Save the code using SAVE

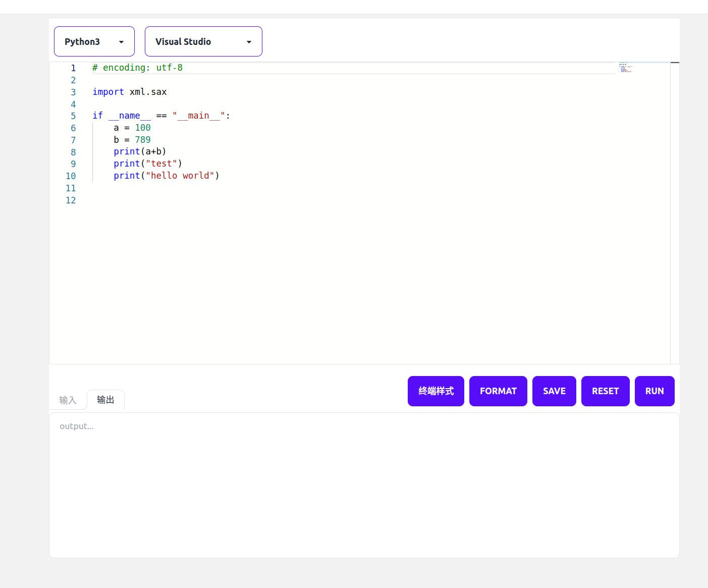pos(554,391)
